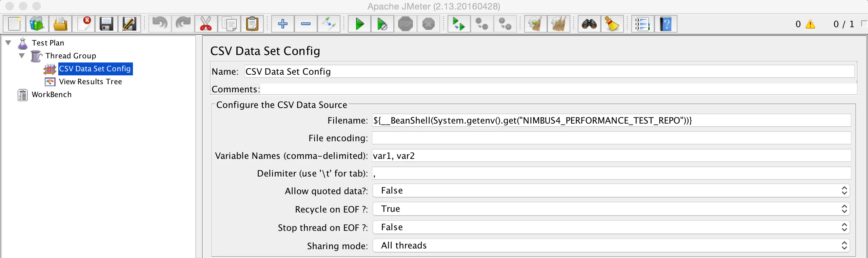Open an existing test plan file
This screenshot has width=868, height=258.
pos(60,24)
